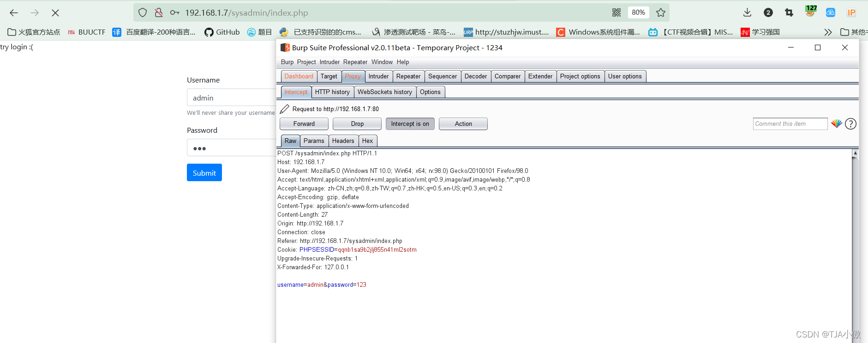Image resolution: width=868 pixels, height=343 pixels.
Task: Open the highlight color picker icon
Action: pyautogui.click(x=837, y=124)
